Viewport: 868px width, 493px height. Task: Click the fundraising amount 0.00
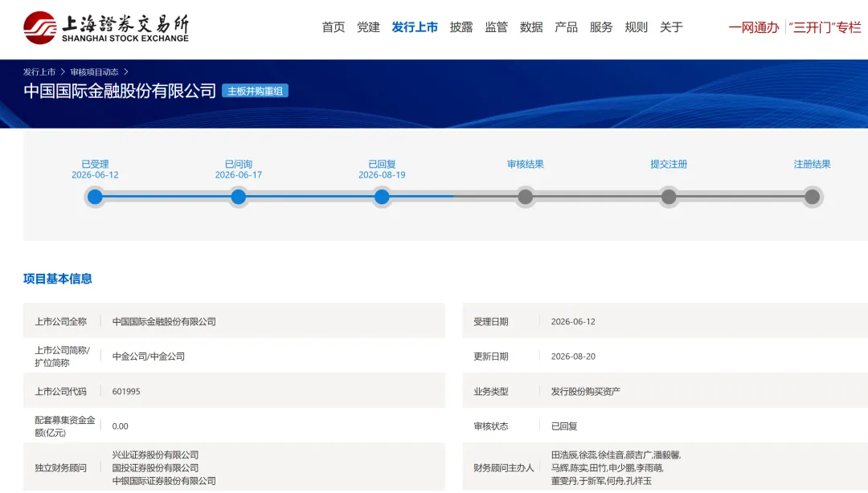pos(120,426)
